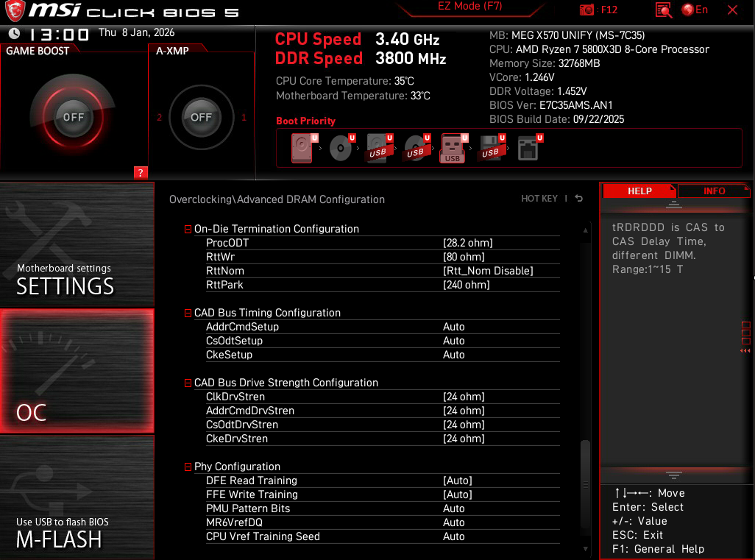
Task: Select the USB hard drive boot icon
Action: [x=379, y=148]
